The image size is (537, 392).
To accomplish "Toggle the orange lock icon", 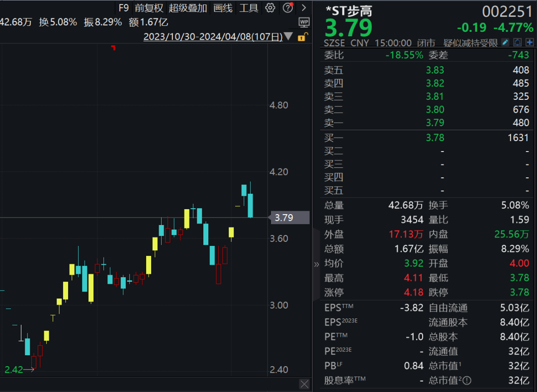I will point(303,37).
